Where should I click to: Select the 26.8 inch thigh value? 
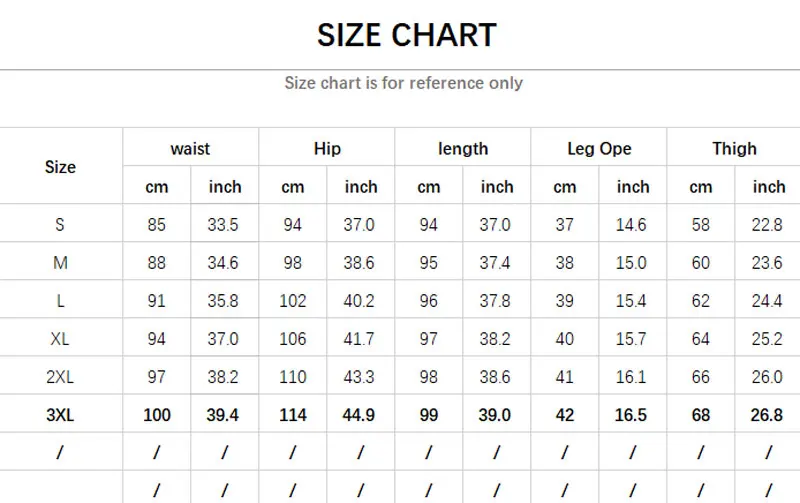tap(766, 415)
